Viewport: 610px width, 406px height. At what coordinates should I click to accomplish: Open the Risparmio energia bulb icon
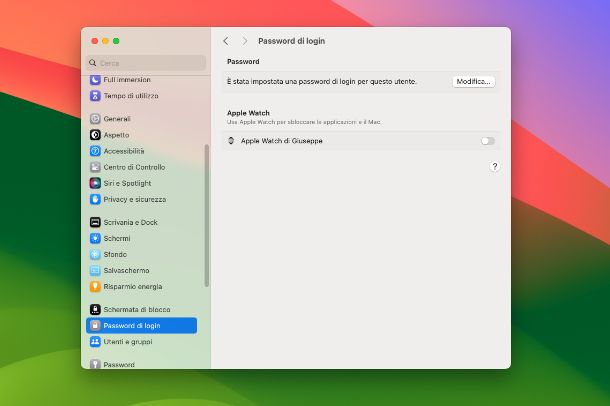pyautogui.click(x=95, y=286)
